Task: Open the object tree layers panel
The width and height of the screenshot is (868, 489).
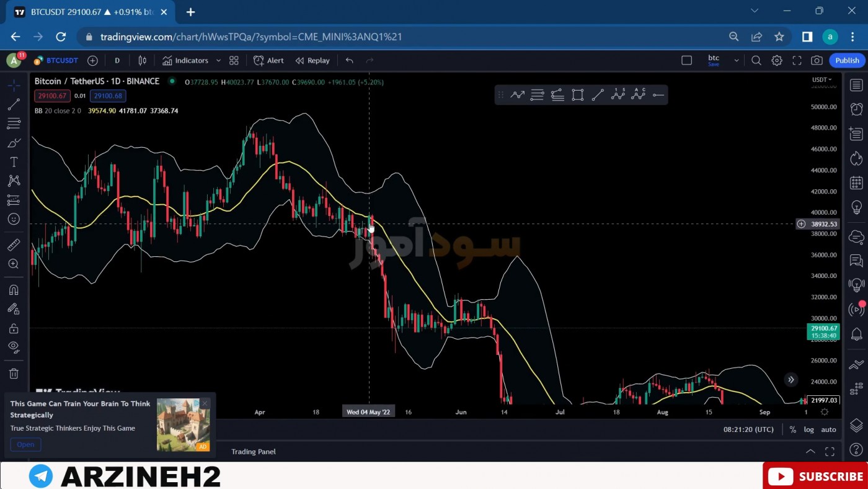Action: (856, 425)
